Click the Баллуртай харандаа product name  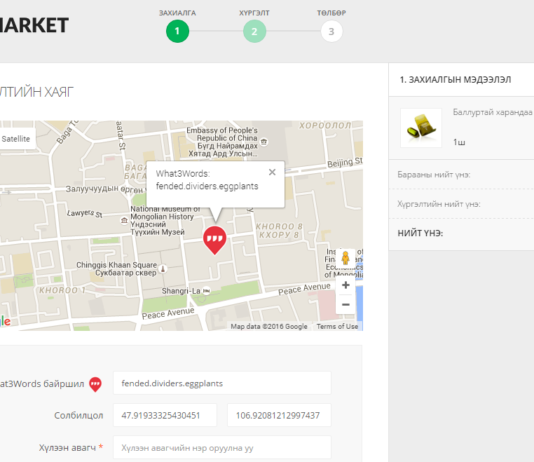(x=492, y=112)
